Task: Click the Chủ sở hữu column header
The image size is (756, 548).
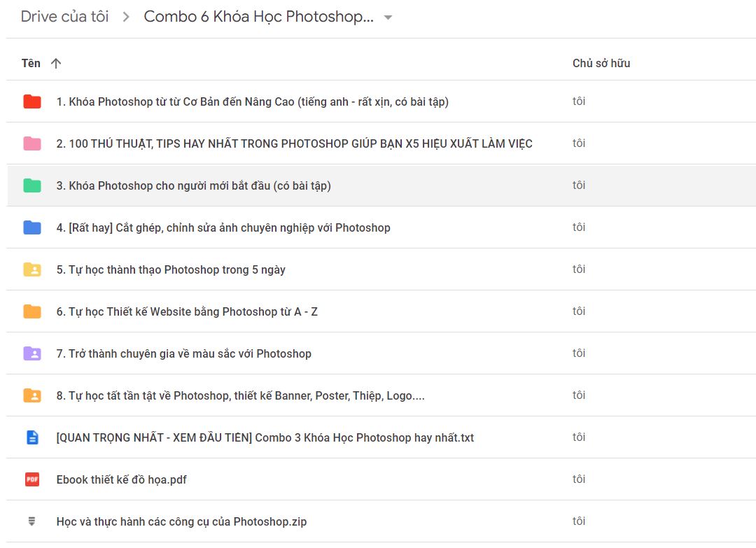Action: [x=601, y=63]
